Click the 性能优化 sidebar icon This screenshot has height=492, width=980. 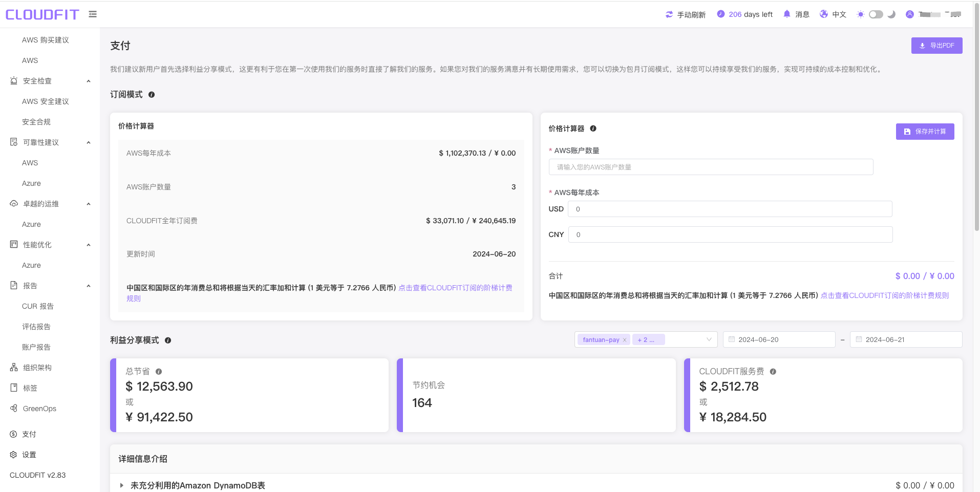pos(14,245)
